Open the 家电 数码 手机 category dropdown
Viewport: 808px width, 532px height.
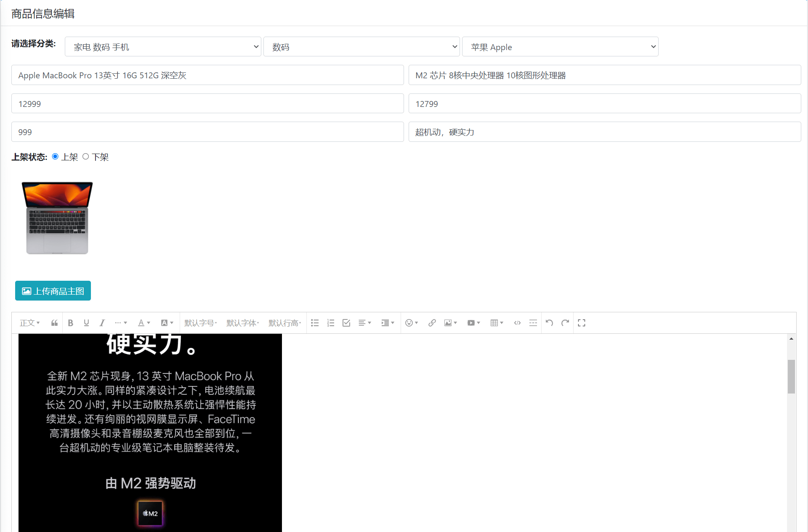point(163,47)
